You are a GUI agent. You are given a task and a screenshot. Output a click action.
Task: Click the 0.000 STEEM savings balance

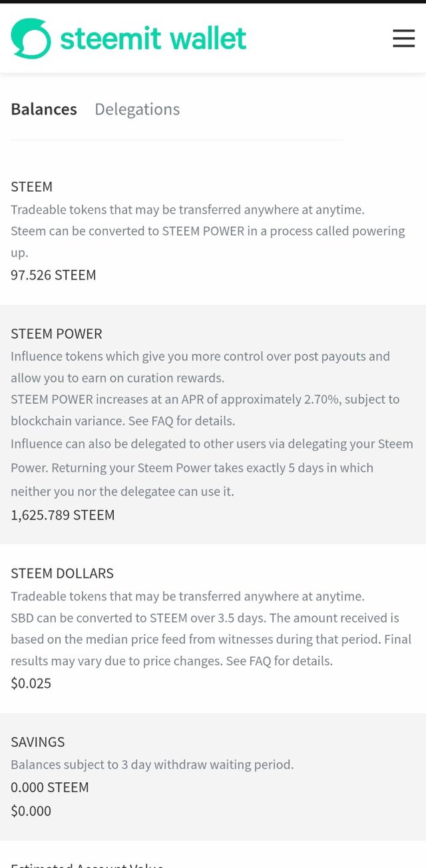(49, 788)
